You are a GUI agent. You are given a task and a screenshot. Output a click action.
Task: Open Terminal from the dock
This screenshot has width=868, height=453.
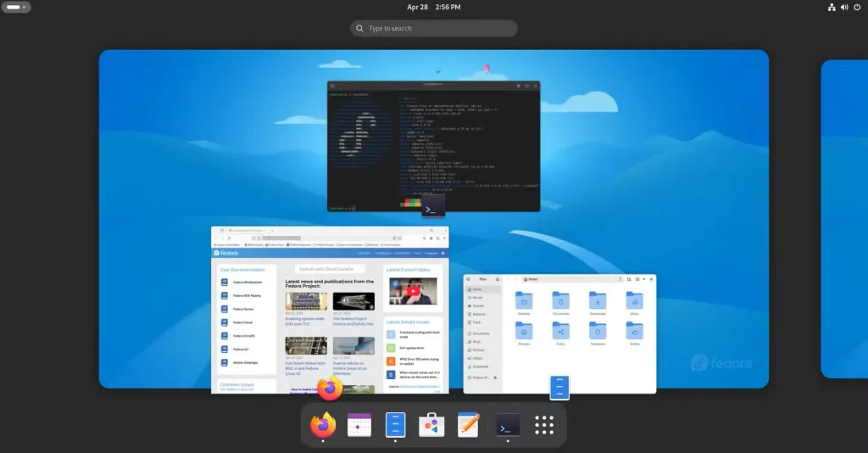click(x=508, y=424)
